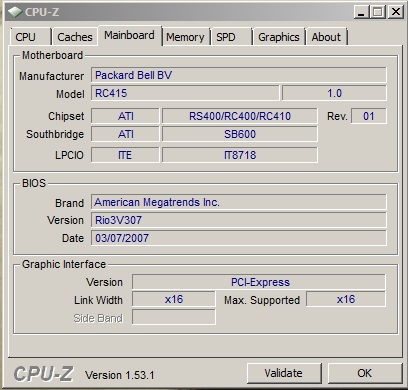Open the Memory tab
This screenshot has height=390, width=408.
[x=185, y=37]
